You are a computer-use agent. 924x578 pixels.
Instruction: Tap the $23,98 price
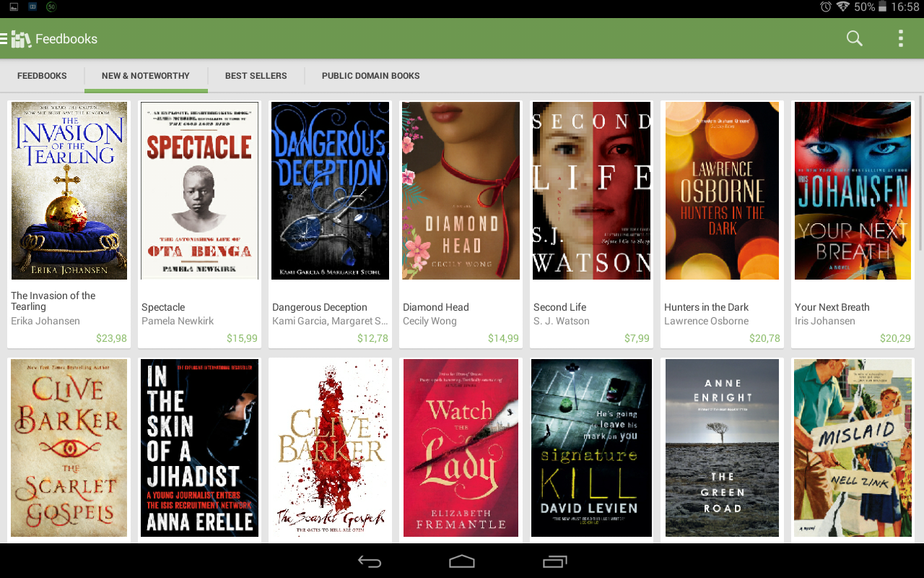111,338
